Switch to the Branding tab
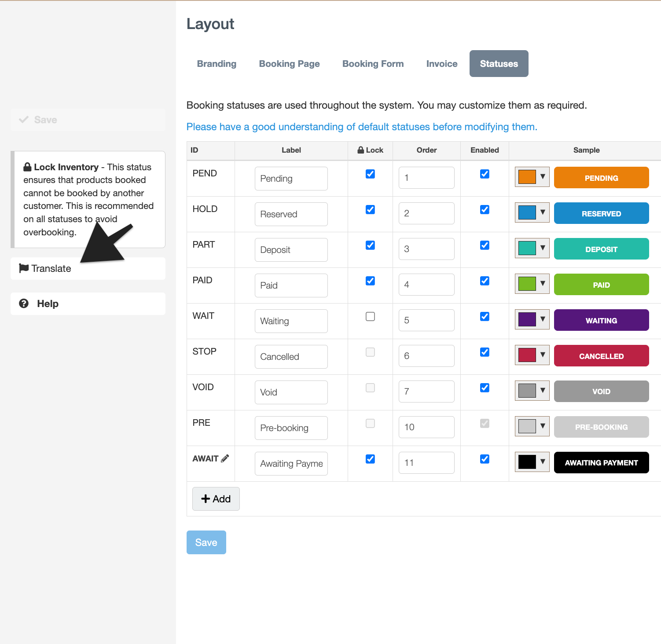 tap(217, 64)
